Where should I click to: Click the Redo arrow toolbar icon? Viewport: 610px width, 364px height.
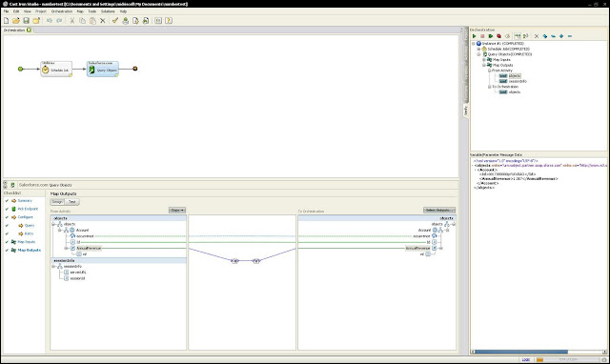pos(59,21)
